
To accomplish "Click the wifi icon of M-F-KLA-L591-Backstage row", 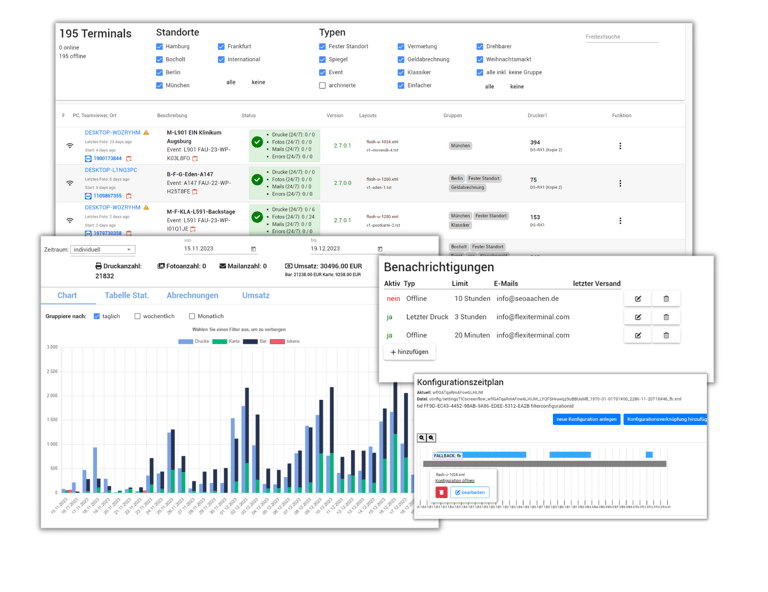I will coord(70,220).
